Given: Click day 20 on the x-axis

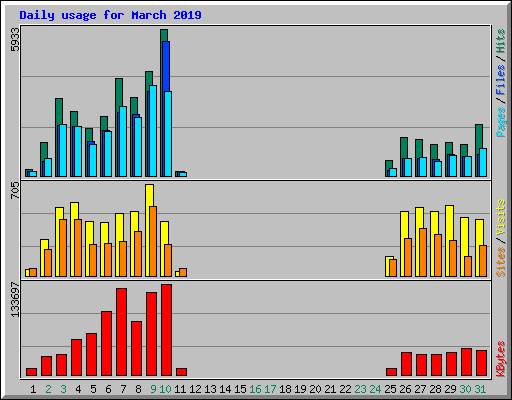Looking at the screenshot, I should (315, 389).
